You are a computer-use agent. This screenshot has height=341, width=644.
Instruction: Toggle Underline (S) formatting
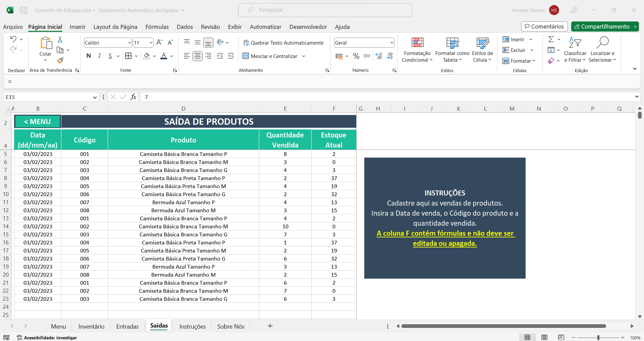point(110,56)
